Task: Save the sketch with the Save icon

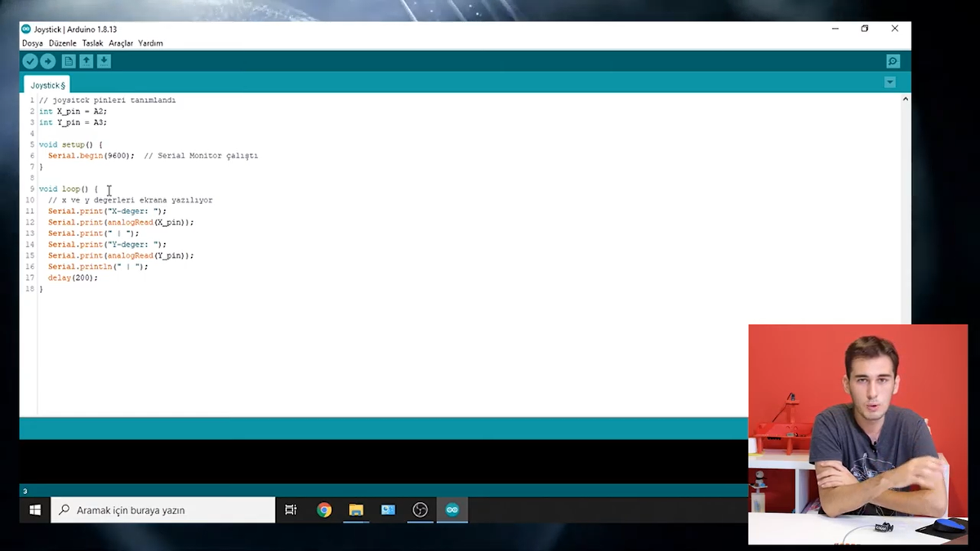Action: (104, 61)
